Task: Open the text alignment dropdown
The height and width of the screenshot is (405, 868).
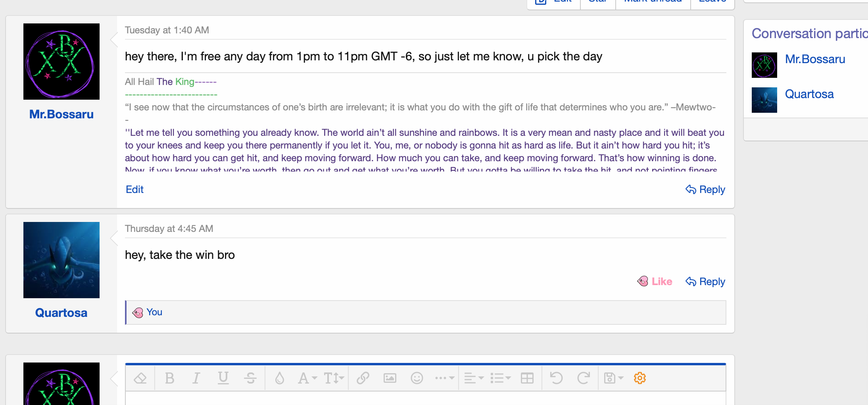Action: click(474, 378)
